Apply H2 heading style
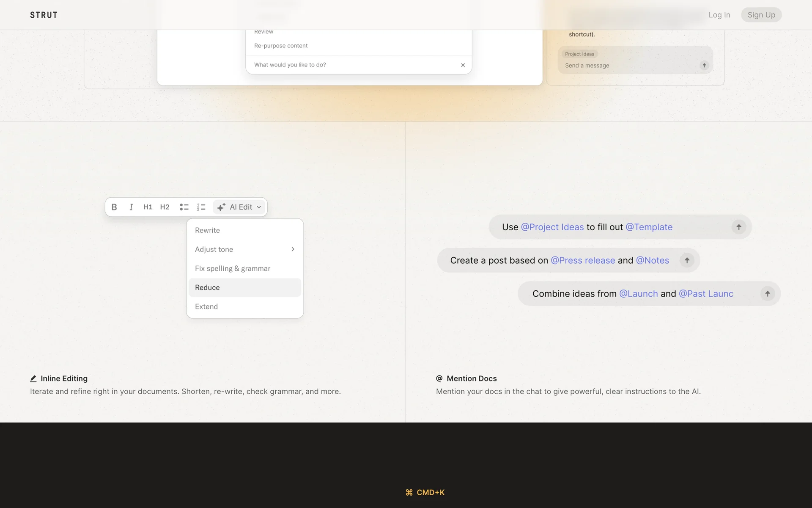The height and width of the screenshot is (508, 812). click(x=165, y=207)
